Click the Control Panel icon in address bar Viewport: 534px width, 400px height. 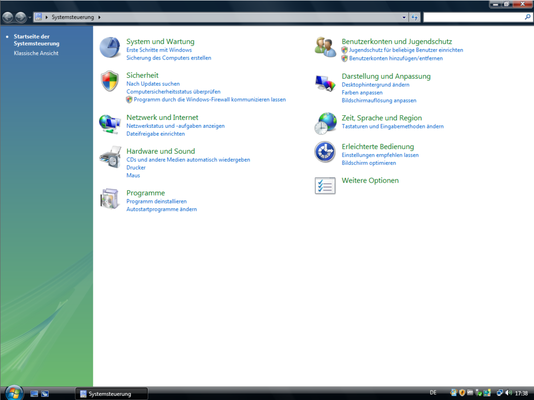[38, 17]
